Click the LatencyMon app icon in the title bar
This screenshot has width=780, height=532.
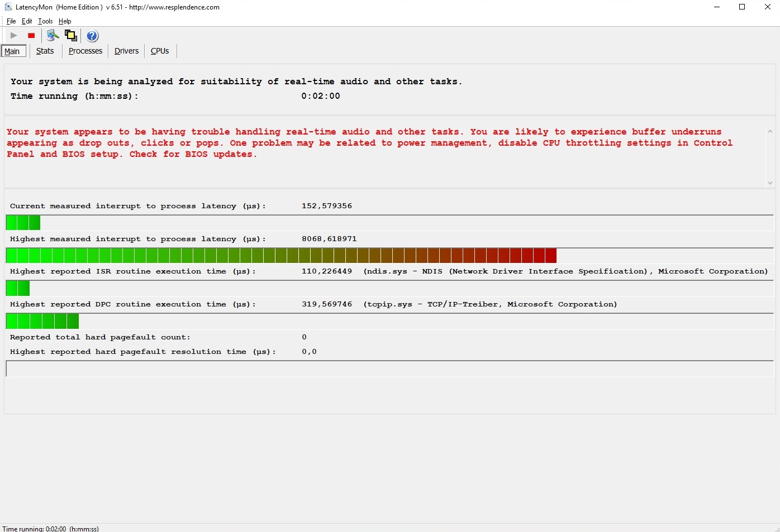point(8,7)
